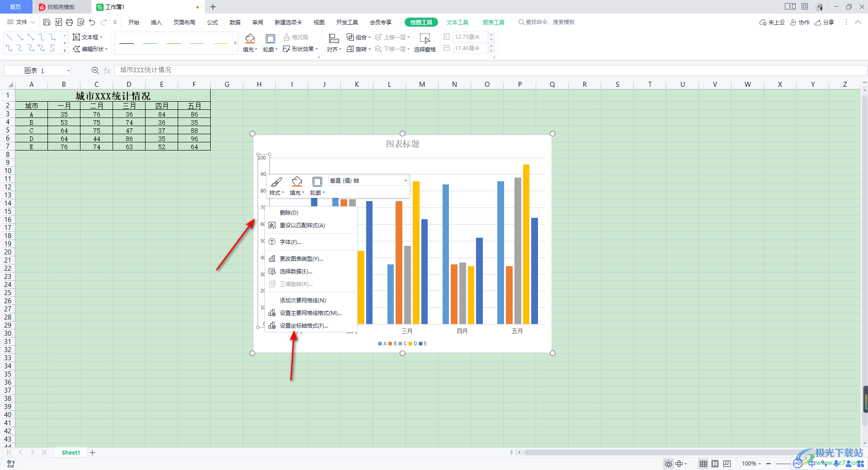Click the zoom magnifier icon beside formula bar
Image resolution: width=868 pixels, height=470 pixels.
click(95, 70)
